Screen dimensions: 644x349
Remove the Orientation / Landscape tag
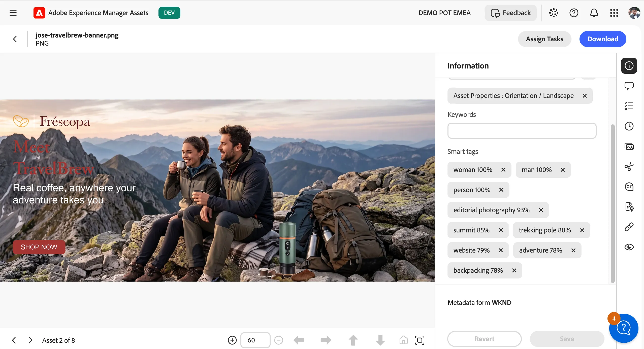(x=585, y=96)
